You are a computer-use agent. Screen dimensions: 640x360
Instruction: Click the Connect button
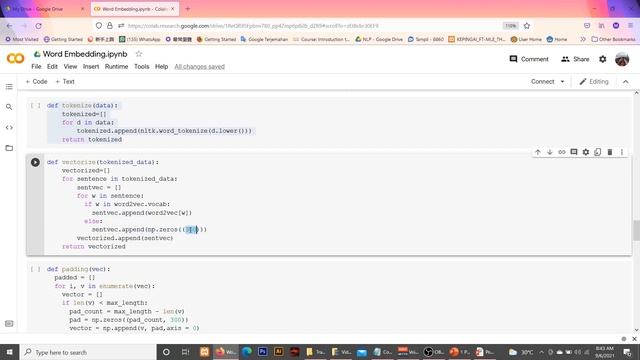point(542,82)
